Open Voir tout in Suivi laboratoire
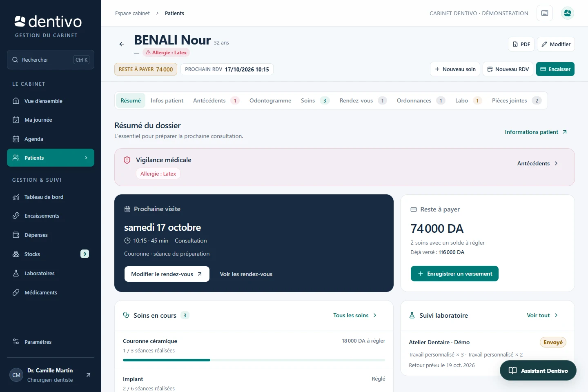 (542, 315)
